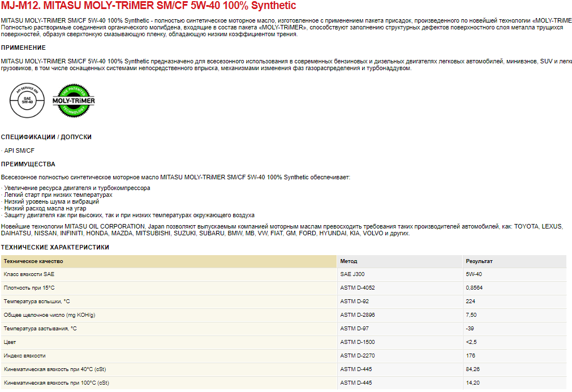Click the ТЕХНИЧЕСКИЕ ХАРАКТЕРИСТИКИ heading

(x=55, y=247)
